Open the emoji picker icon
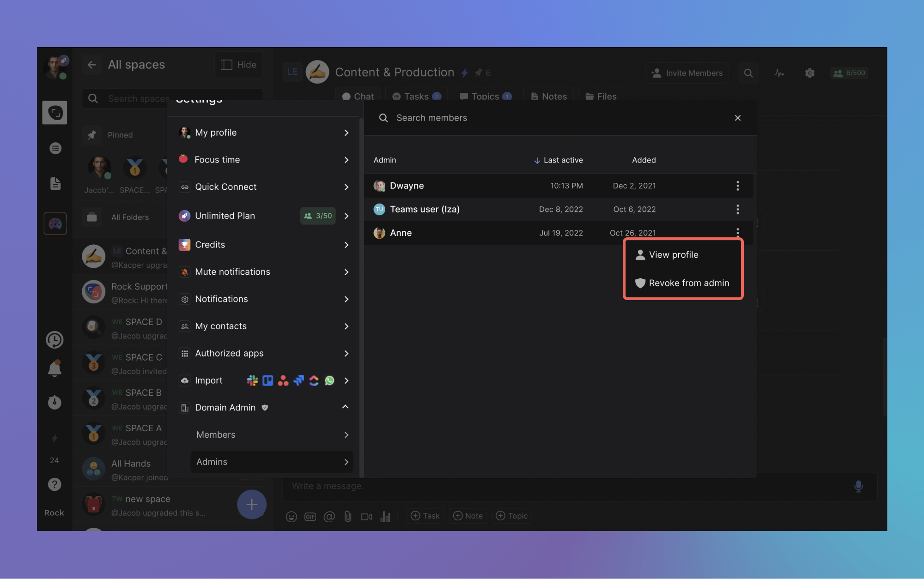The image size is (924, 579). pos(291,516)
